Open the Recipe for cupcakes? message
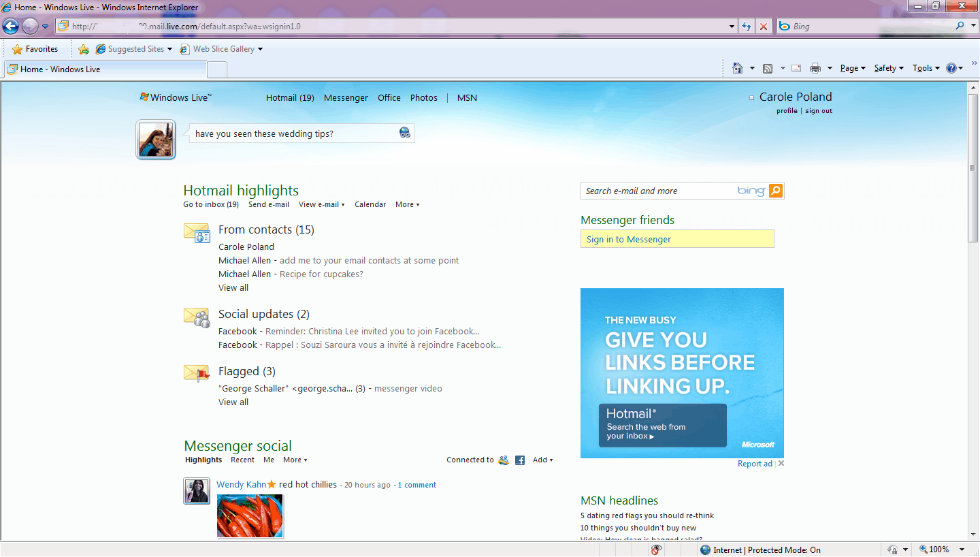980x557 pixels. (321, 274)
